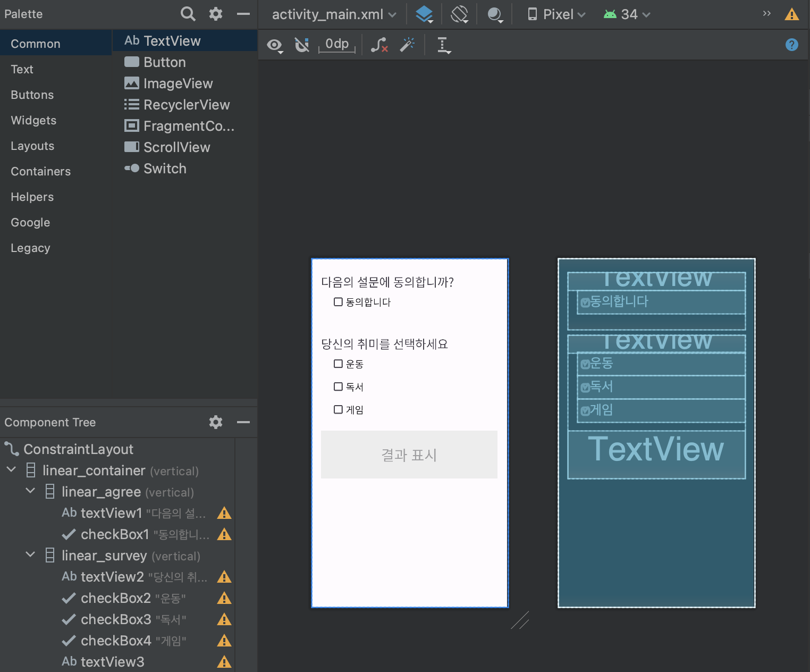Select 게임 checkbox in blueprint view

click(x=661, y=410)
